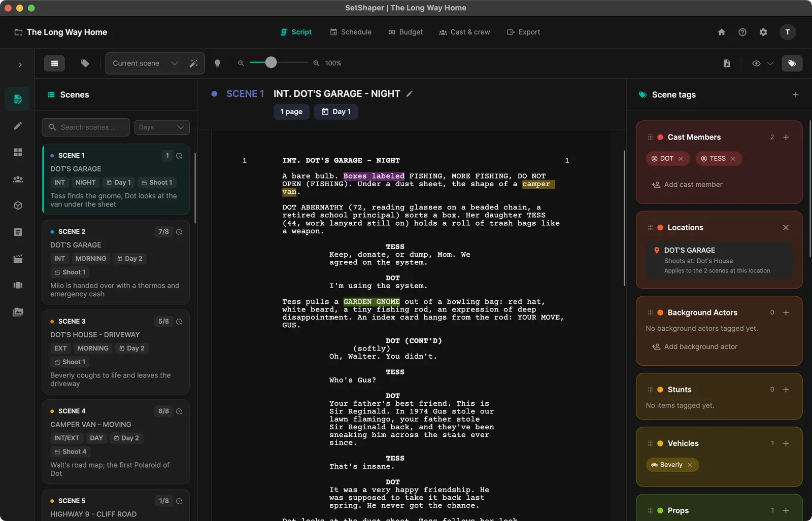Open the clapperboard sidebar icon
The image size is (812, 521).
pyautogui.click(x=18, y=259)
